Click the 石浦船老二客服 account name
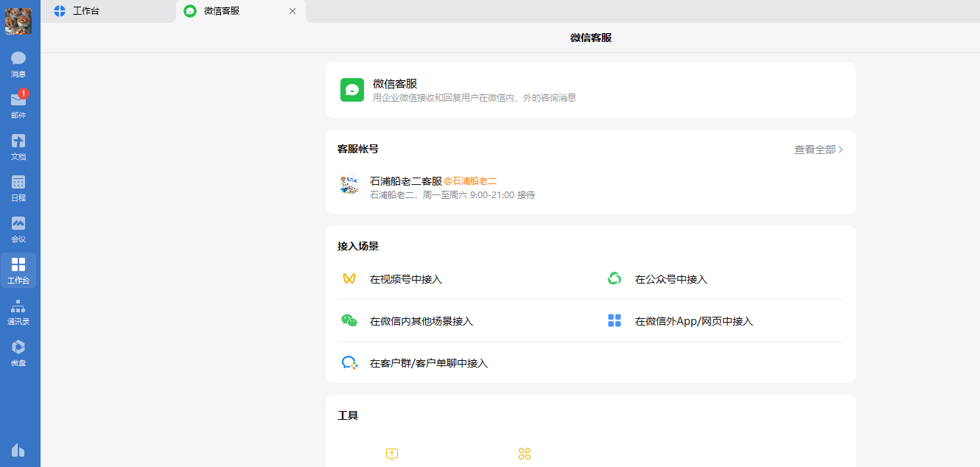Image resolution: width=980 pixels, height=467 pixels. point(406,180)
